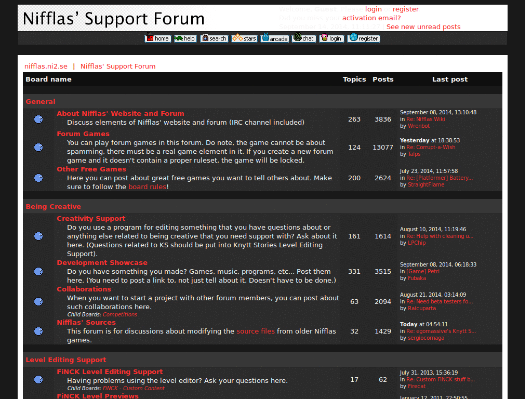View LPChip's profile
Viewport: 532px width, 399px height.
417,243
